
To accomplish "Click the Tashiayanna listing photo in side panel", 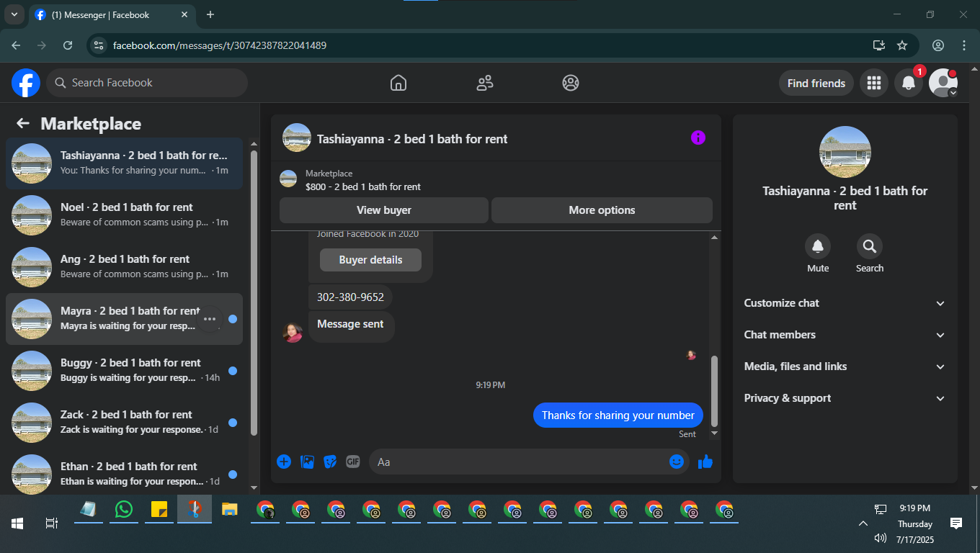I will pos(845,152).
